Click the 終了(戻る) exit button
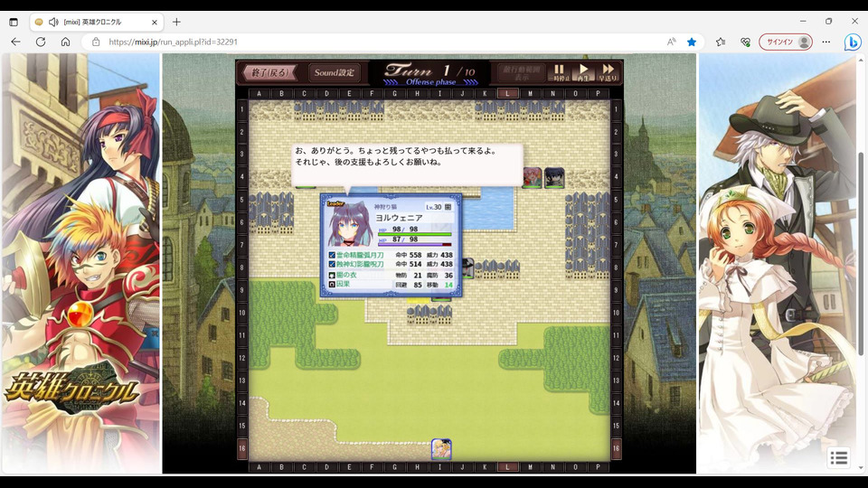 (x=269, y=72)
